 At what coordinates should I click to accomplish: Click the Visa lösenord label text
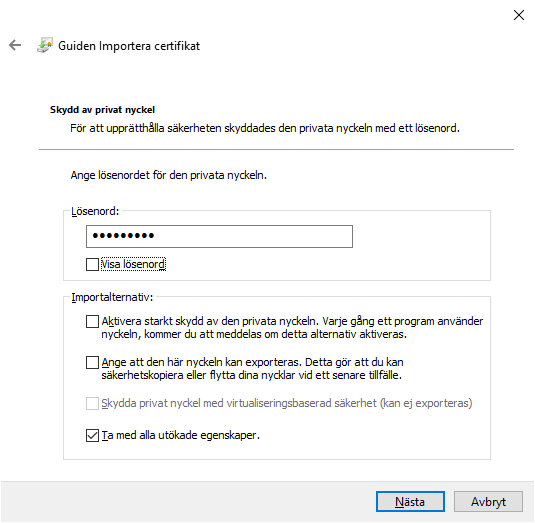pyautogui.click(x=133, y=264)
